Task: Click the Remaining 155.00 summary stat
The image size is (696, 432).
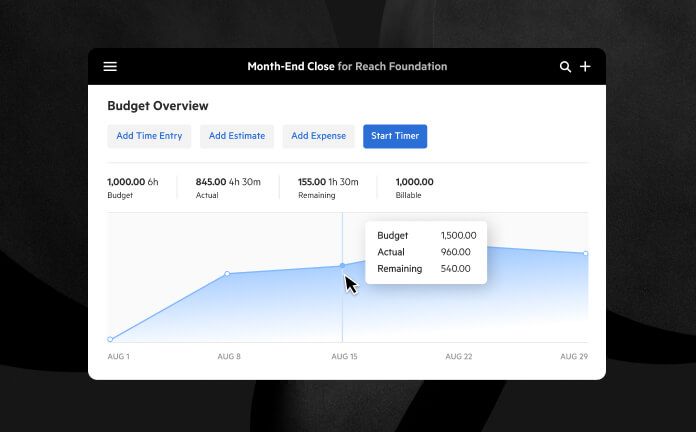Action: coord(328,188)
